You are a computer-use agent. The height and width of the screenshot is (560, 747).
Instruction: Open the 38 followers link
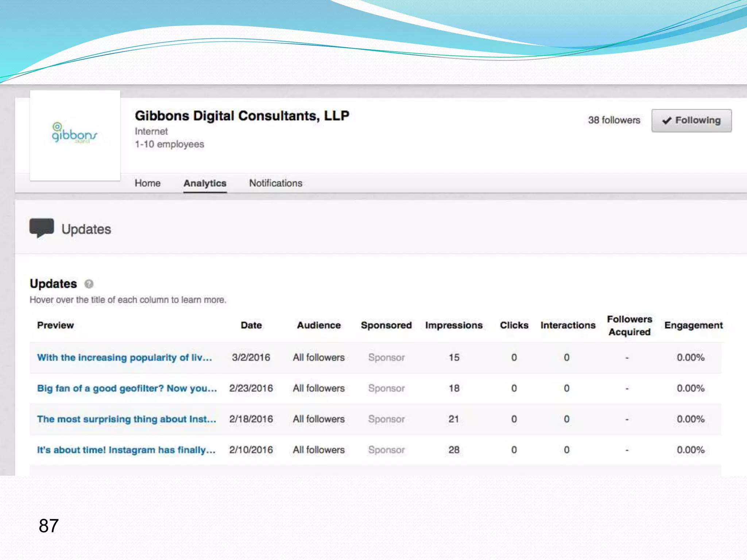click(x=614, y=120)
